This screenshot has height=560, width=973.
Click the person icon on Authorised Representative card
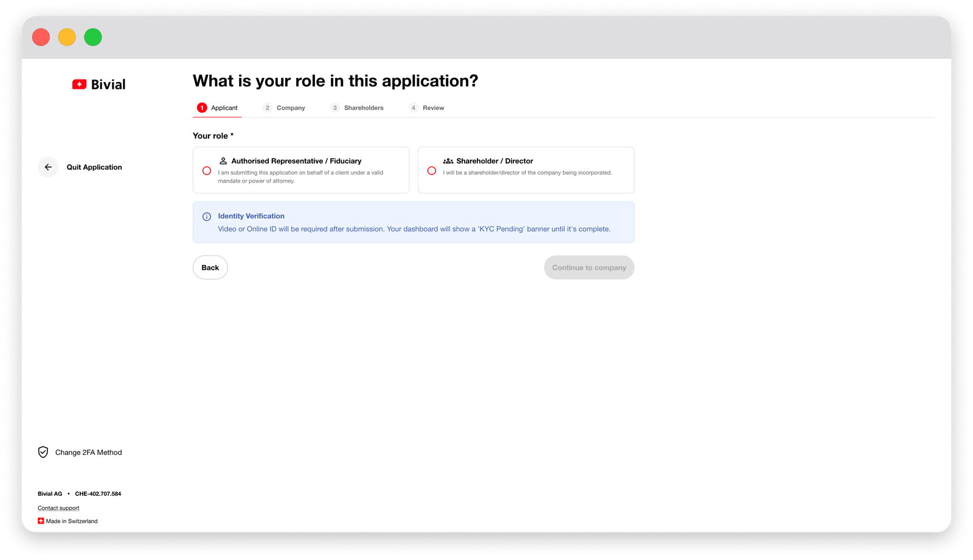223,161
